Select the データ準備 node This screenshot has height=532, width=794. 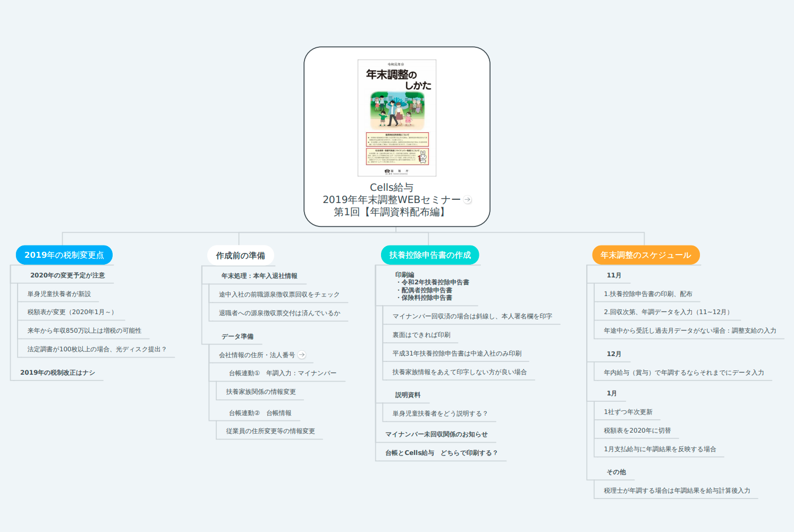point(238,336)
